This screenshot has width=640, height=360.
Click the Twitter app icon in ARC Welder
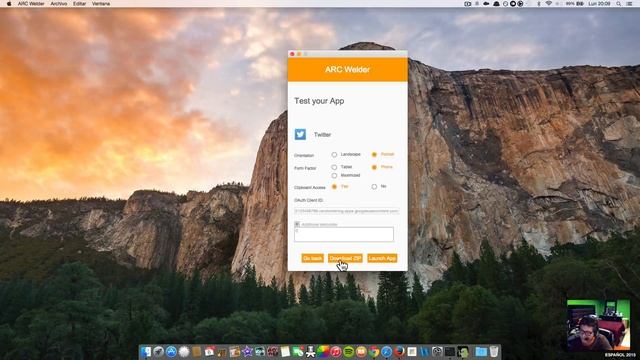(x=300, y=134)
